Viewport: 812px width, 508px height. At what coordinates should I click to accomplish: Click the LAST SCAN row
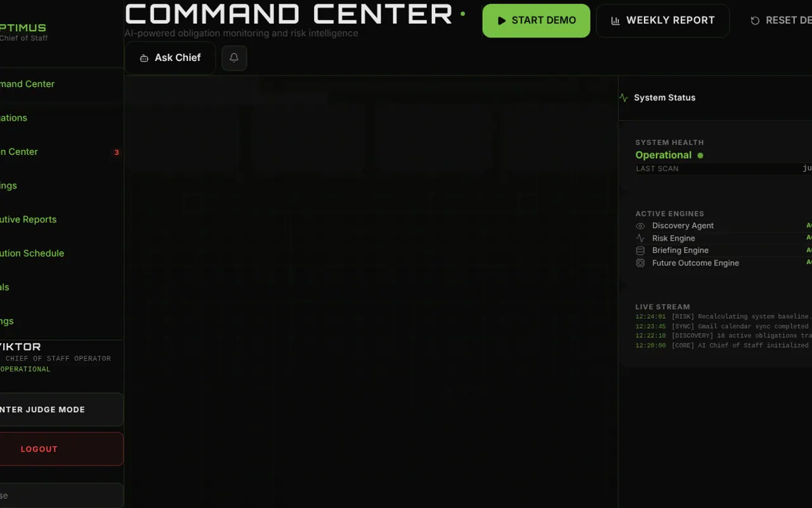(x=723, y=168)
